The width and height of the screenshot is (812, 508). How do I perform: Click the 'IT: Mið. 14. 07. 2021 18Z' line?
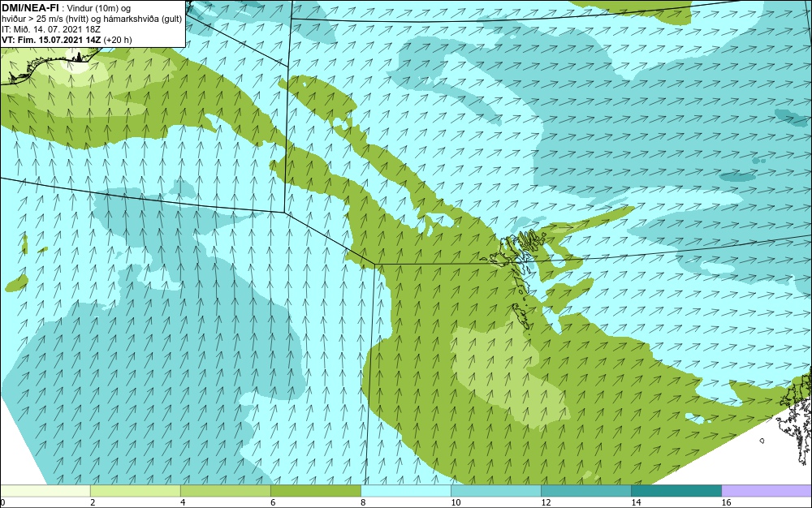[x=51, y=29]
